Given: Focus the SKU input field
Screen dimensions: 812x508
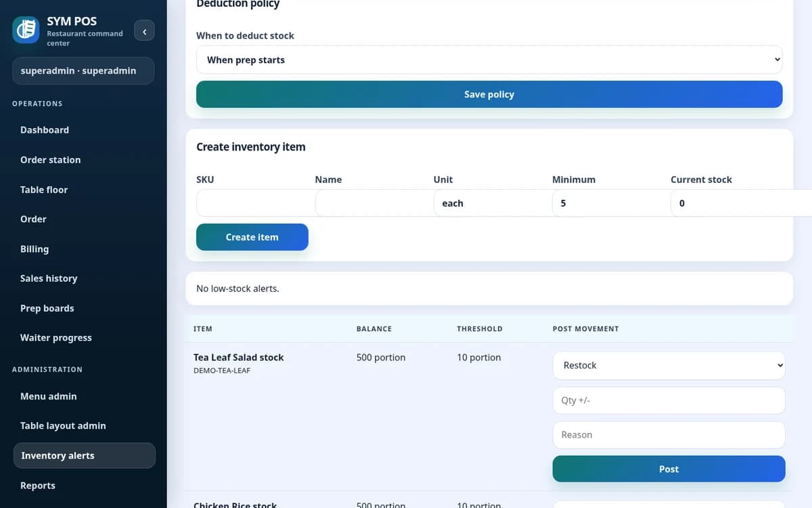Looking at the screenshot, I should pos(256,203).
